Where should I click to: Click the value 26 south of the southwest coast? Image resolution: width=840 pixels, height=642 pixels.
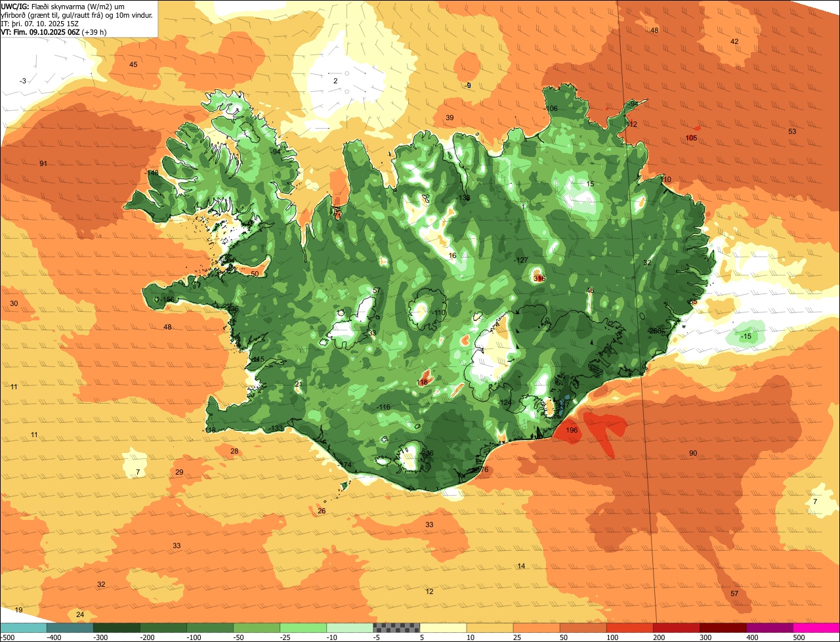coord(322,511)
